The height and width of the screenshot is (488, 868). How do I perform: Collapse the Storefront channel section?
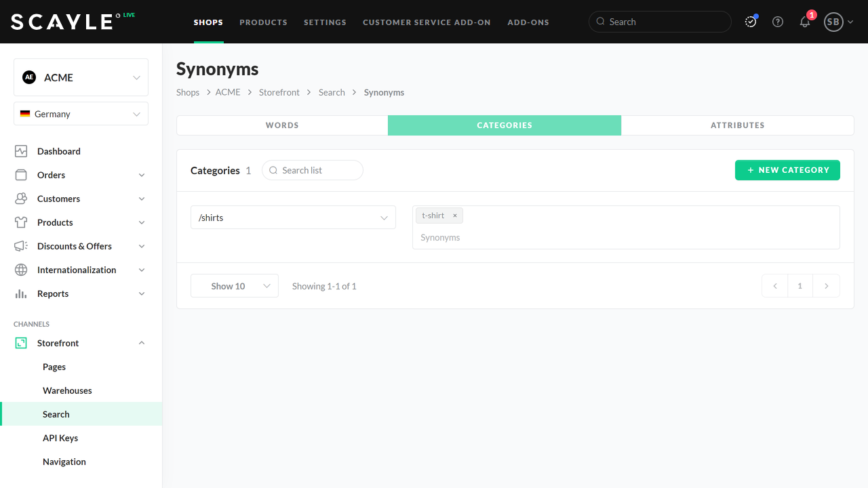[x=142, y=343]
